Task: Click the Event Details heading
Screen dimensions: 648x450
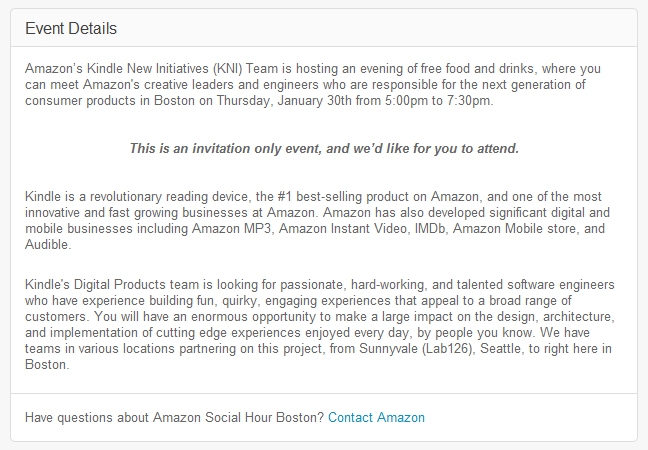Action: point(71,29)
